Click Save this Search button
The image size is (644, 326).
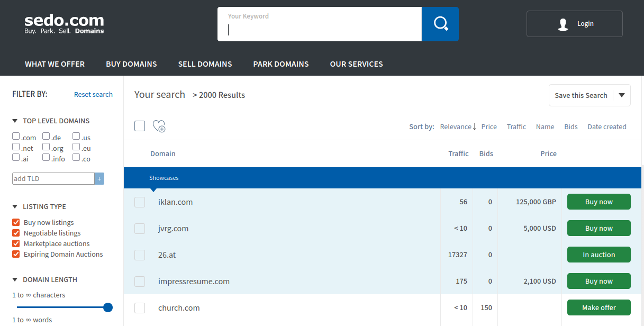[x=580, y=95]
